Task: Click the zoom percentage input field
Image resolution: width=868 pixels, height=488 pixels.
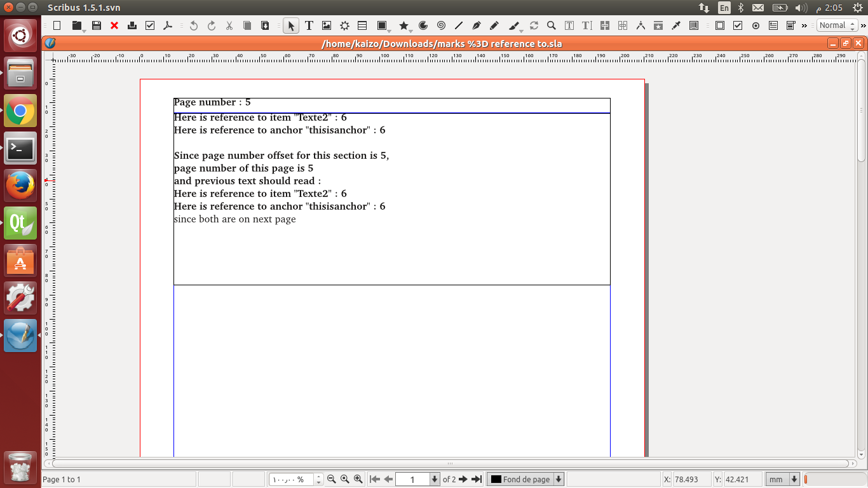Action: [292, 479]
